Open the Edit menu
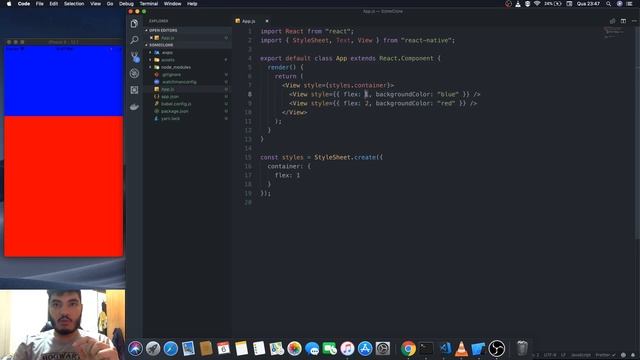640x360 pixels. pyautogui.click(x=53, y=4)
